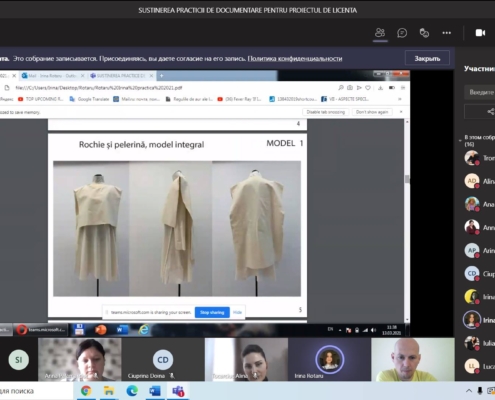The image size is (495, 400).
Task: Select the SI participant tile
Action: [19, 360]
